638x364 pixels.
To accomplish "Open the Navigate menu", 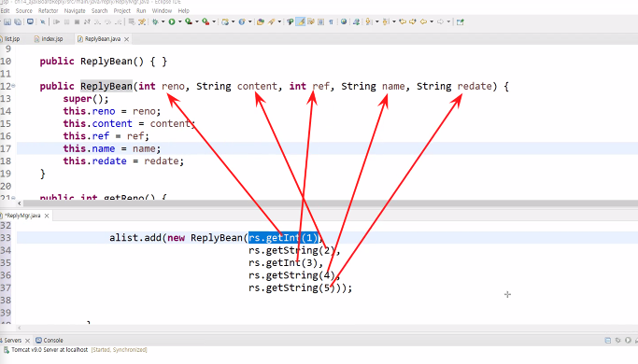I will coord(75,11).
